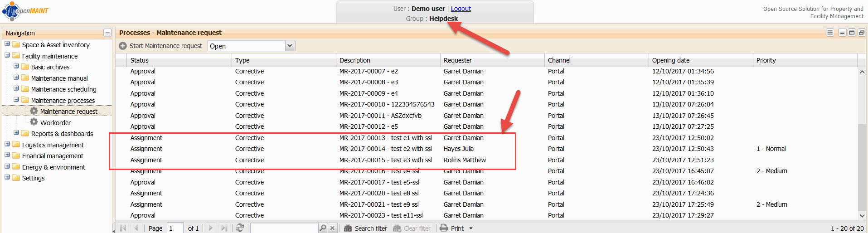
Task: Click the Print printer icon
Action: click(x=444, y=228)
